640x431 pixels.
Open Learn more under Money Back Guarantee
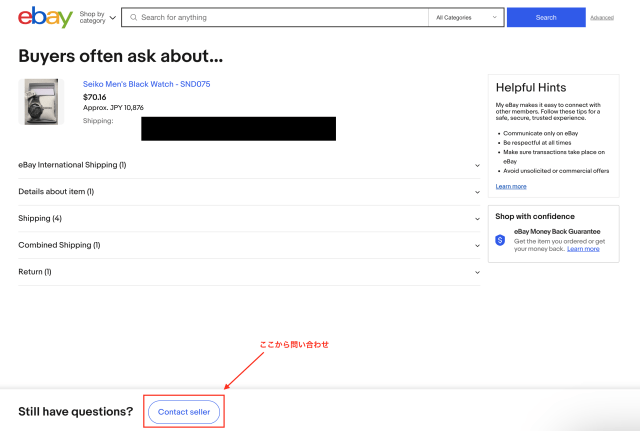tap(583, 249)
